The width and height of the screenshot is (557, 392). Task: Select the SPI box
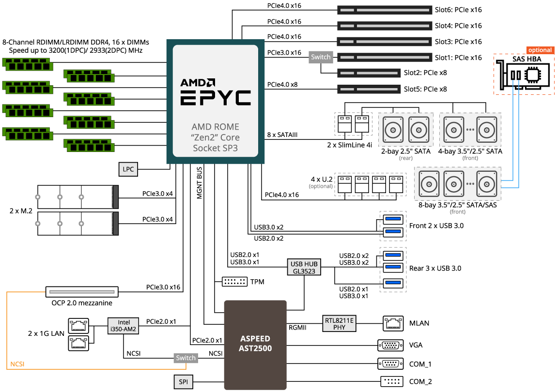pos(183,382)
